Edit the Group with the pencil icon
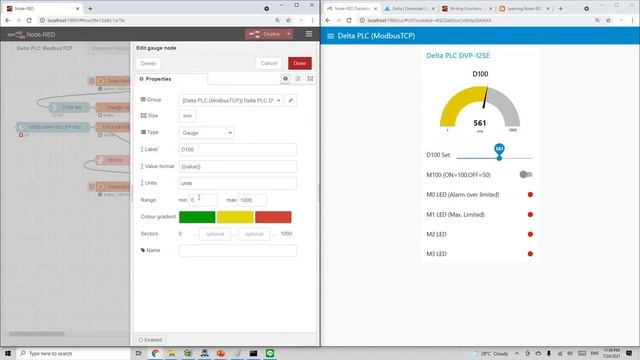This screenshot has height=360, width=640. tap(291, 100)
